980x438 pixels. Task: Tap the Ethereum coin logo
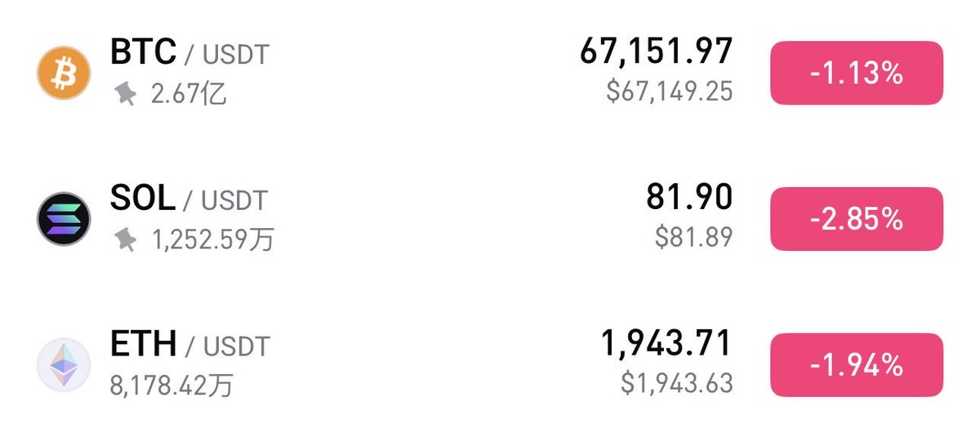[x=64, y=364]
